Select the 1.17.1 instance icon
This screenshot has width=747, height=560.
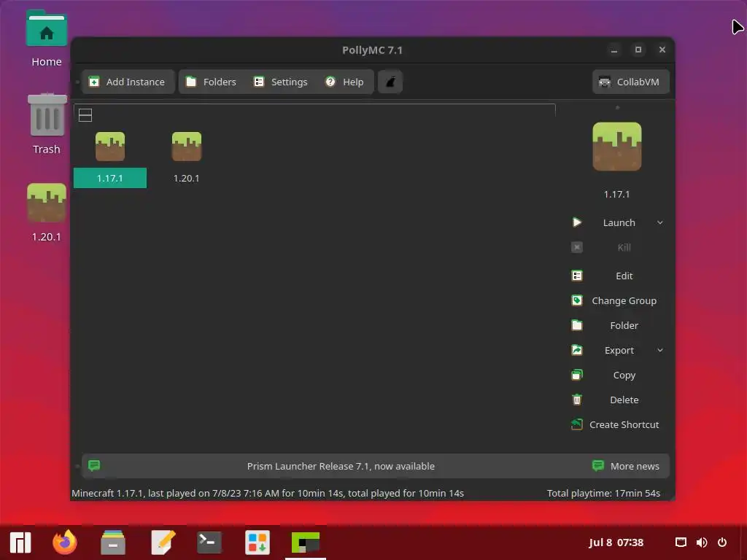click(110, 147)
